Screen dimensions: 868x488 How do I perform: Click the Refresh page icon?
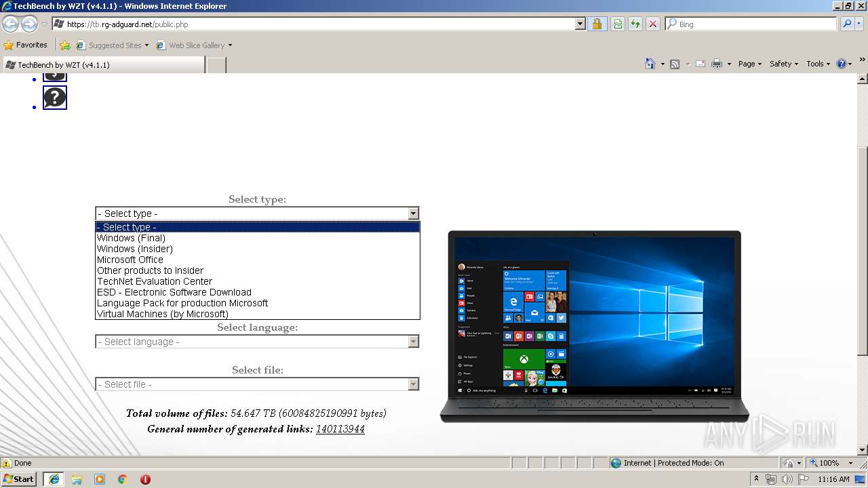[635, 24]
